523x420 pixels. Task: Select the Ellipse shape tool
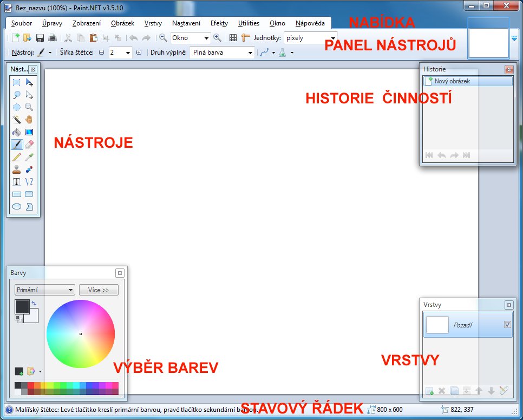point(17,207)
